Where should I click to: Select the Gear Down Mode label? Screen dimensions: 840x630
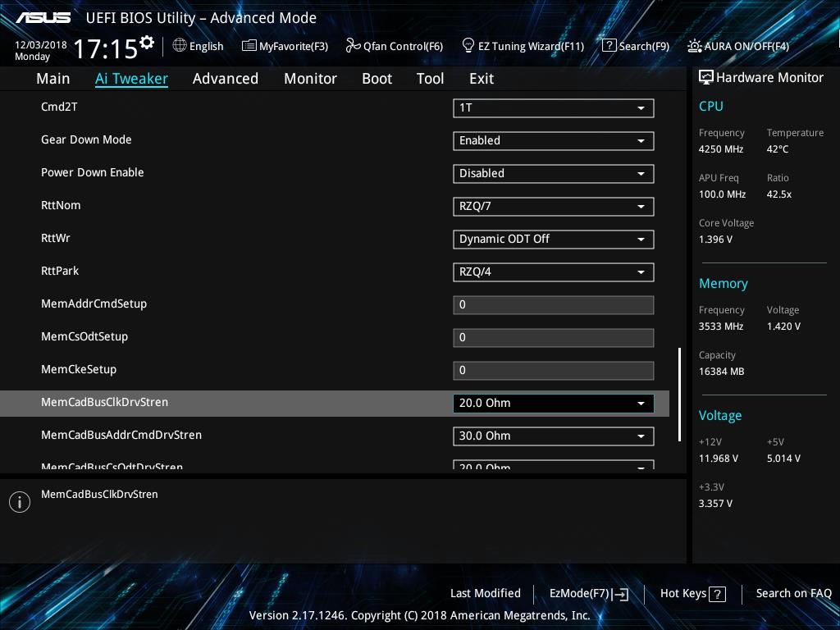[86, 139]
